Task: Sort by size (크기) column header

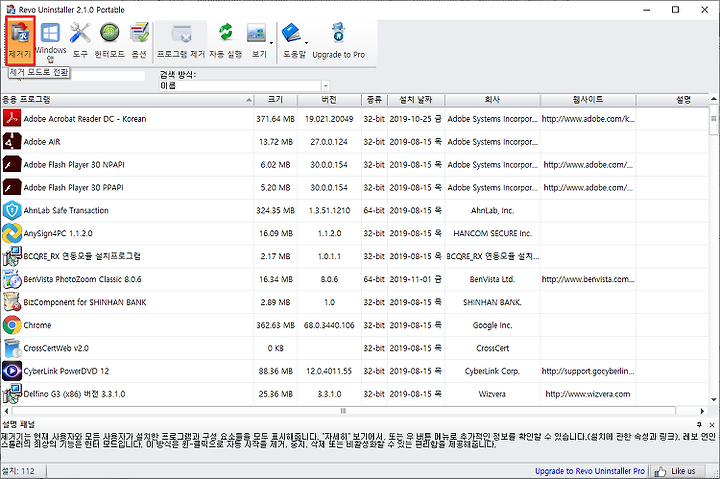Action: (x=276, y=100)
